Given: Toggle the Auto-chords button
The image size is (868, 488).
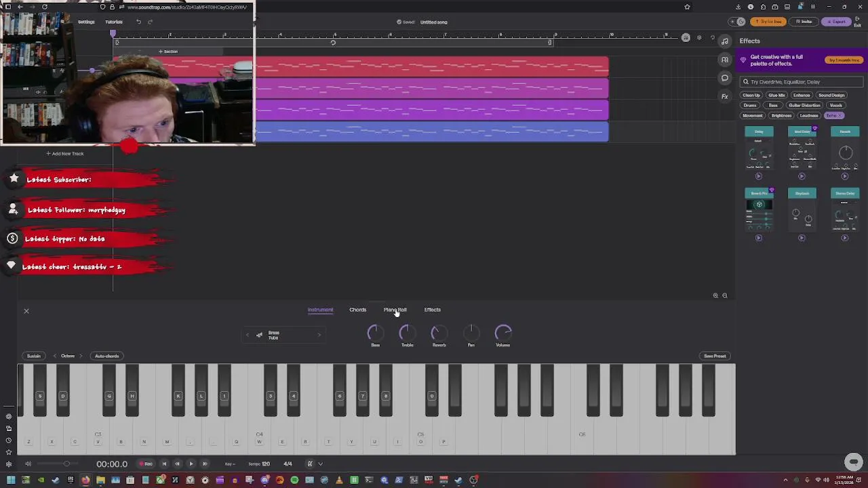Looking at the screenshot, I should [x=106, y=356].
